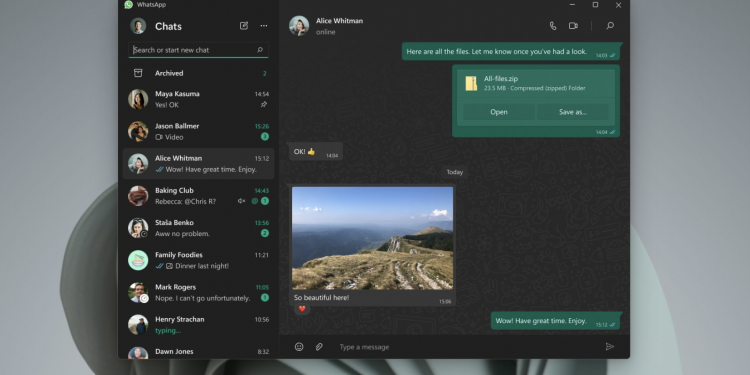This screenshot has height=375, width=750.
Task: Click the mention icon on Baking Club chat
Action: click(254, 201)
